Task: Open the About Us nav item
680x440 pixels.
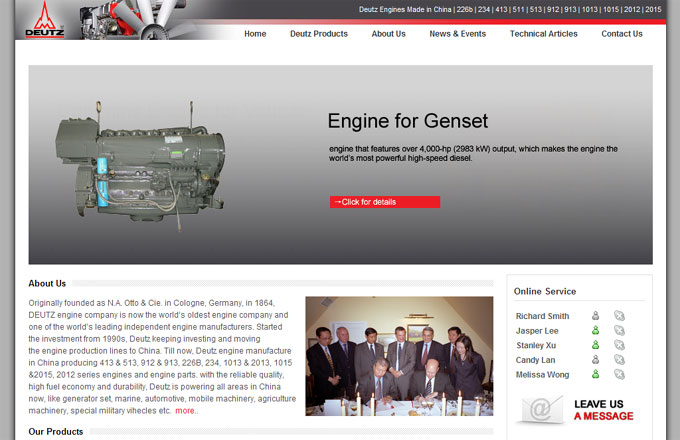Action: 389,34
